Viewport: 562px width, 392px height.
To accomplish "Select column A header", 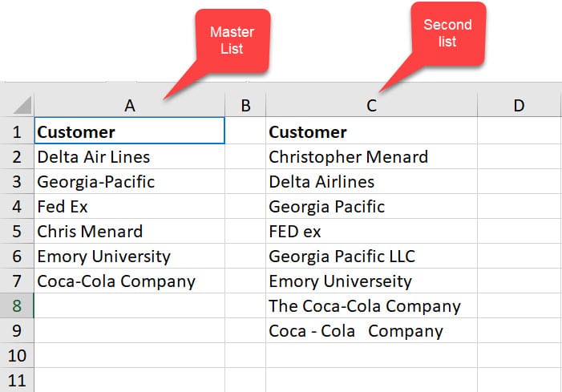I will [130, 105].
